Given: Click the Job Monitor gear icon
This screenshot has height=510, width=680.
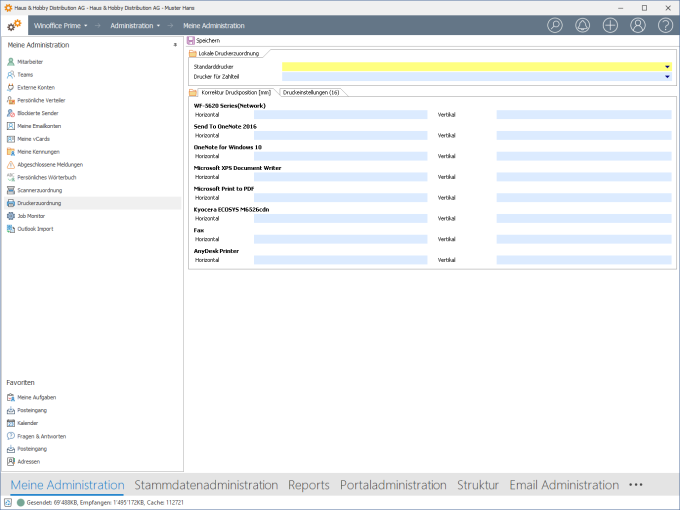Looking at the screenshot, I should coord(11,216).
